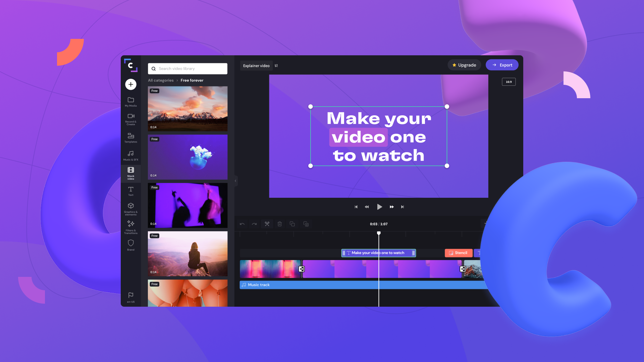The image size is (644, 362).
Task: Click play to preview timeline
Action: (379, 206)
